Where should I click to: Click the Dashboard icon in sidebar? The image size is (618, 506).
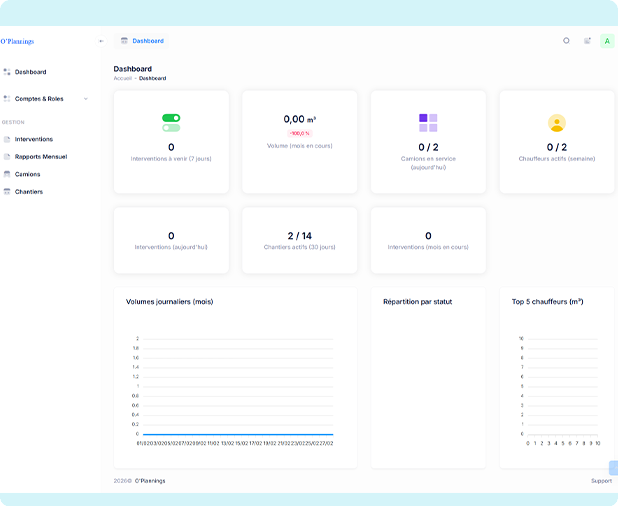[7, 72]
